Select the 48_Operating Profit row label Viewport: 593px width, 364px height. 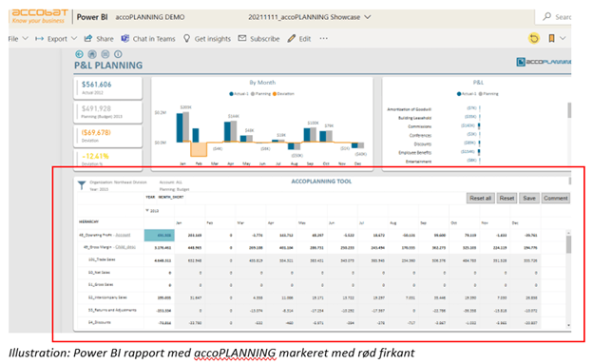coord(95,235)
